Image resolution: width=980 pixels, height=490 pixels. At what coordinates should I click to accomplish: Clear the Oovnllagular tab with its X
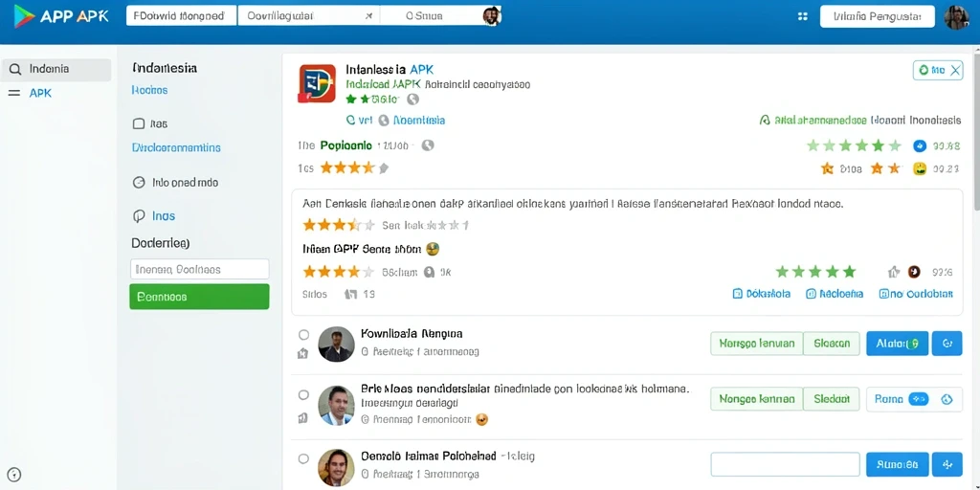click(x=368, y=16)
